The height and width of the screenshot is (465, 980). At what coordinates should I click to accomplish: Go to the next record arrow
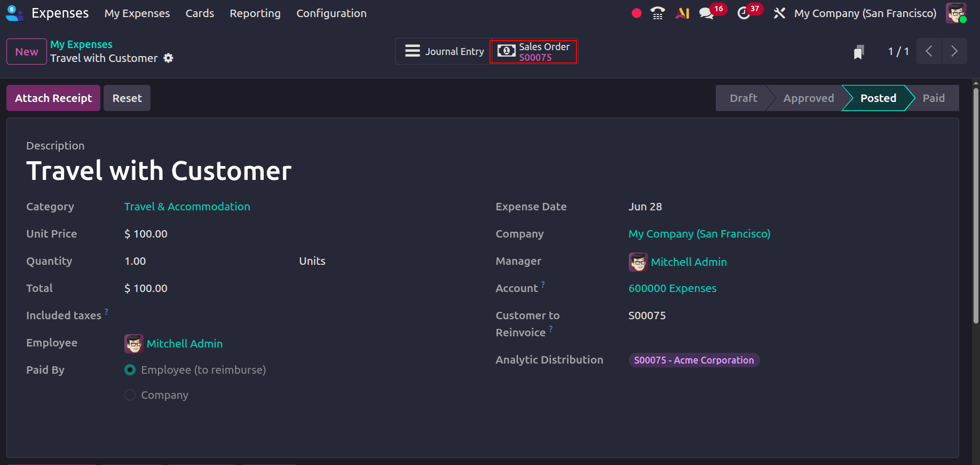[954, 51]
